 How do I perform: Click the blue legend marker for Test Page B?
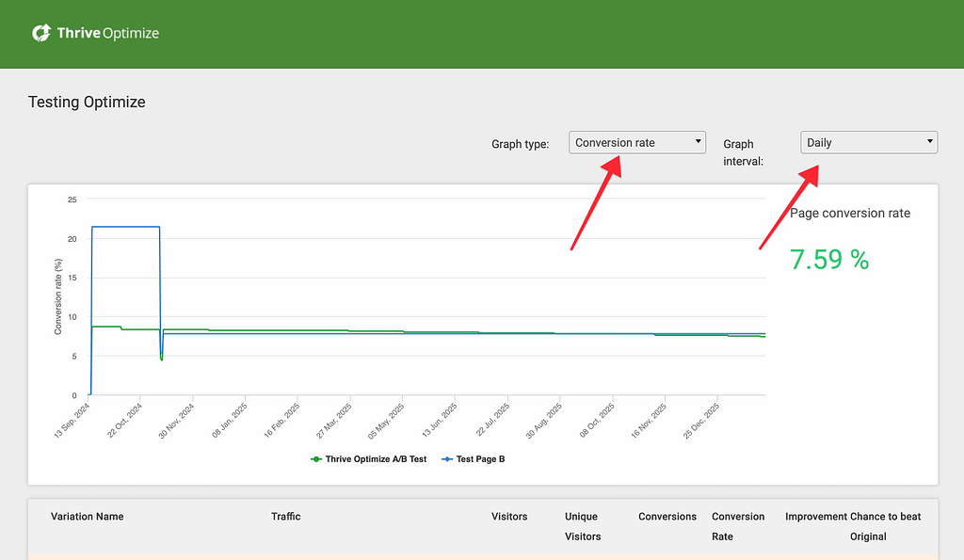pyautogui.click(x=446, y=459)
